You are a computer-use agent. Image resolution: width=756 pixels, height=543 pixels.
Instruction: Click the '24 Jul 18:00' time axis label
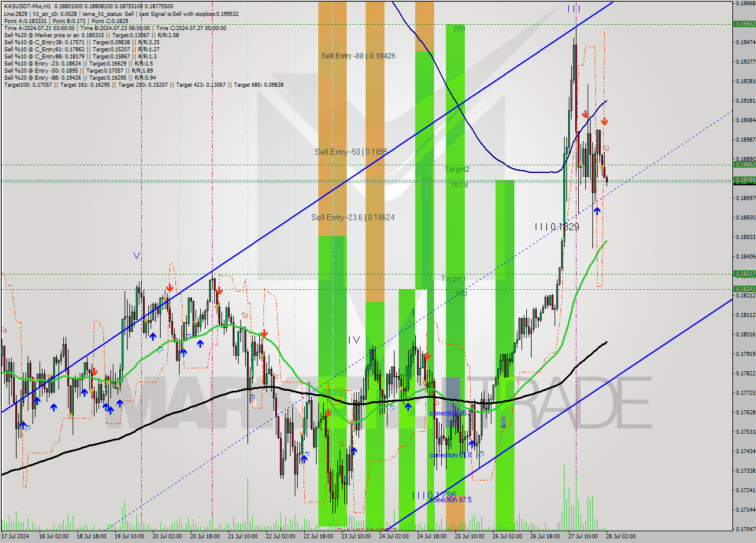(431, 537)
